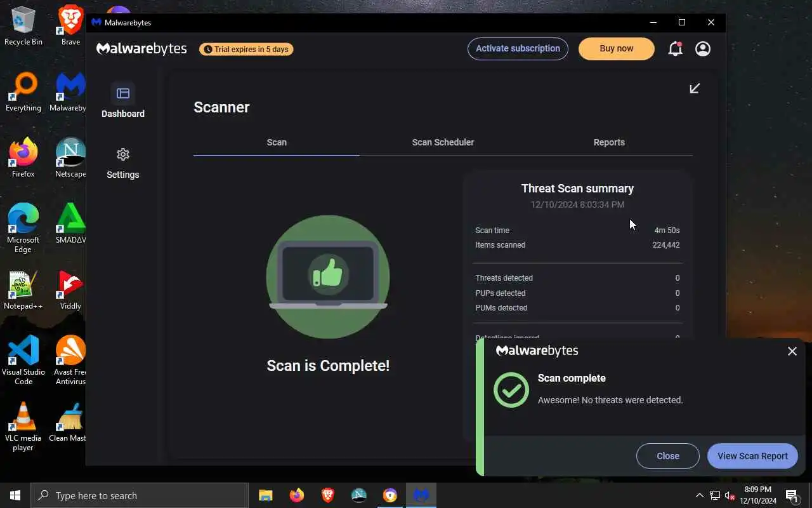Click the Scan is Complete! message
This screenshot has width=812, height=508.
pyautogui.click(x=328, y=366)
